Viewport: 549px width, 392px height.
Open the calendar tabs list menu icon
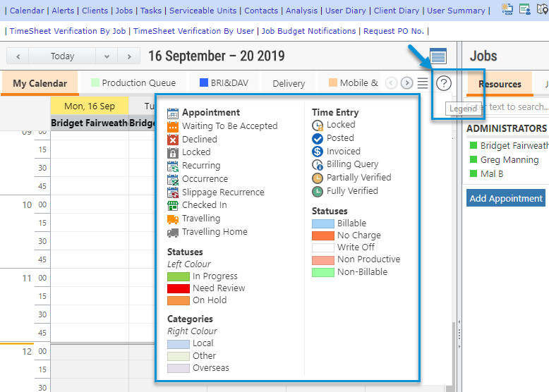(x=423, y=83)
